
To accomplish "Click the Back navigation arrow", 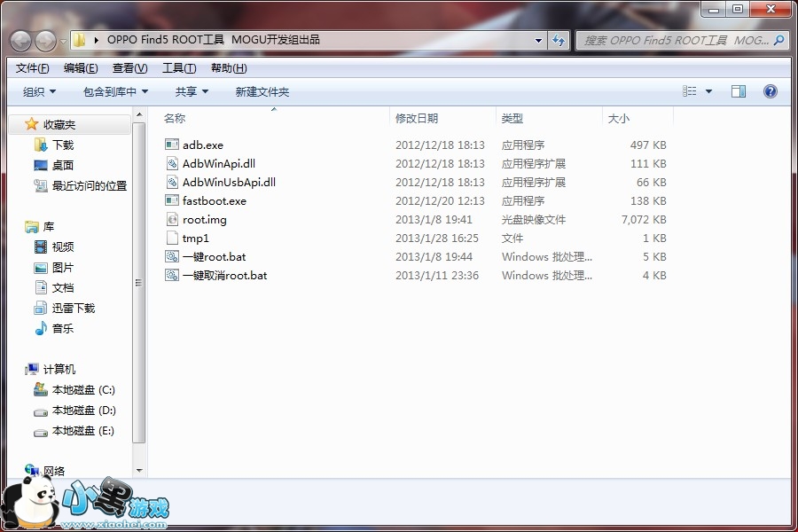I will click(21, 41).
